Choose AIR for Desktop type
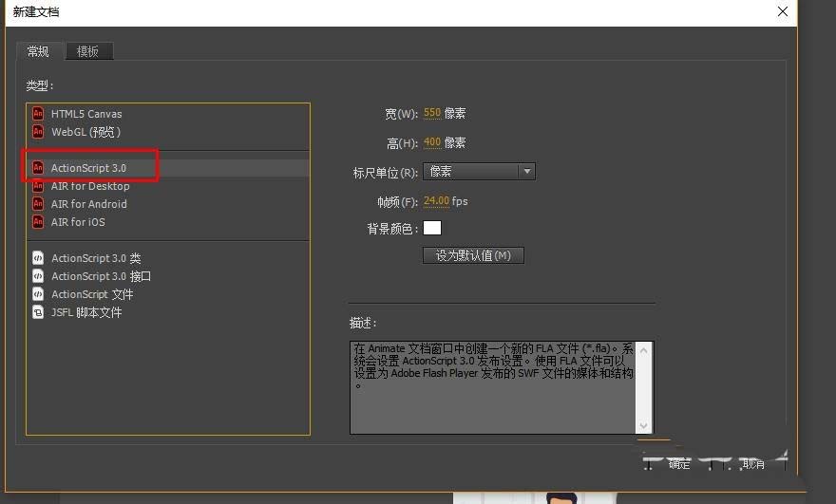The width and height of the screenshot is (836, 504). point(168,186)
